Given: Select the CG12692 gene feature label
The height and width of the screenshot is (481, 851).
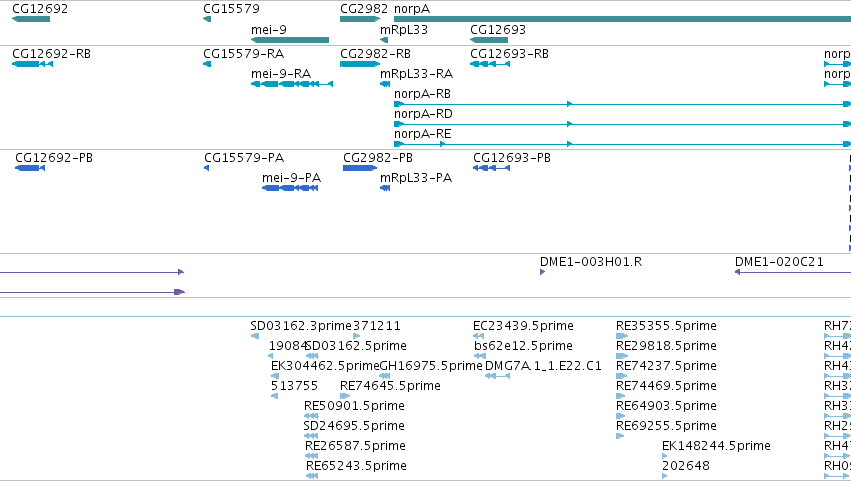Looking at the screenshot, I should pyautogui.click(x=40, y=9).
